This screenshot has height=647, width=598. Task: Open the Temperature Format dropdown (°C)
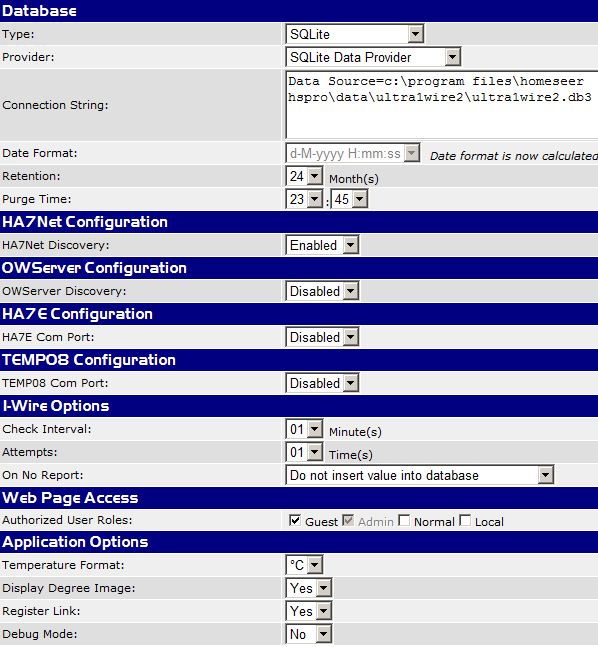(304, 565)
